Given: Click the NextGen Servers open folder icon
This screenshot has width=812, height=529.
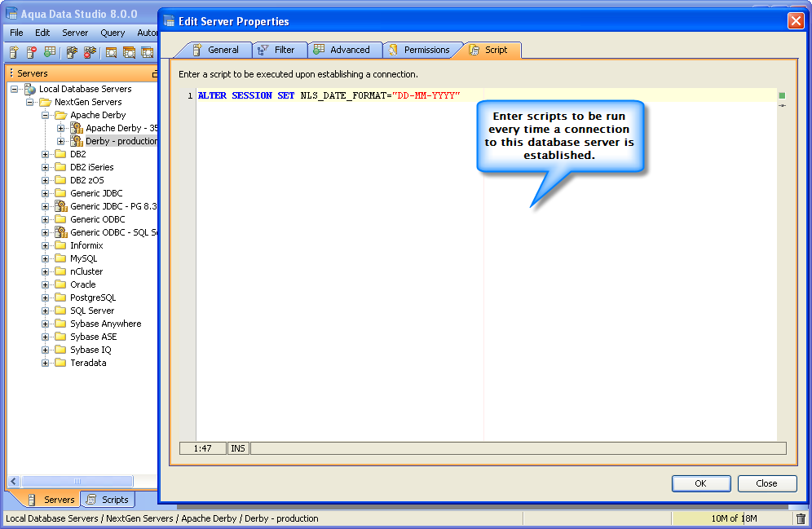Looking at the screenshot, I should (46, 102).
